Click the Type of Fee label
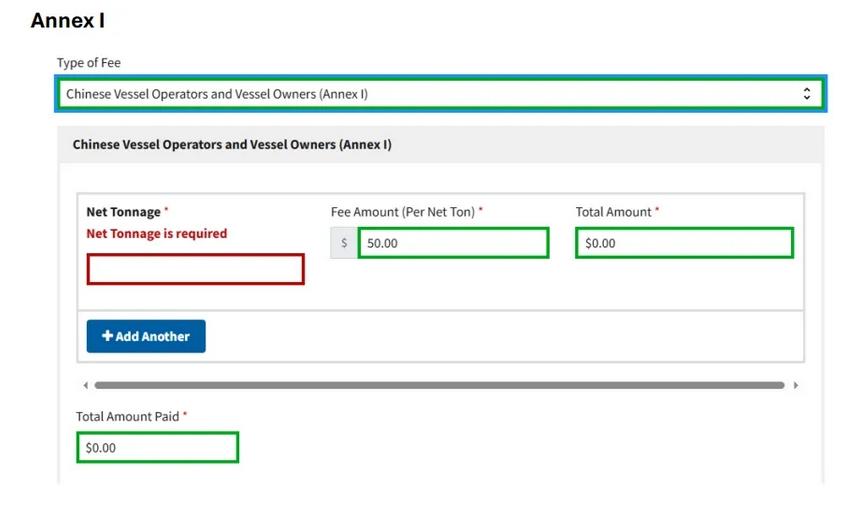 coord(88,63)
